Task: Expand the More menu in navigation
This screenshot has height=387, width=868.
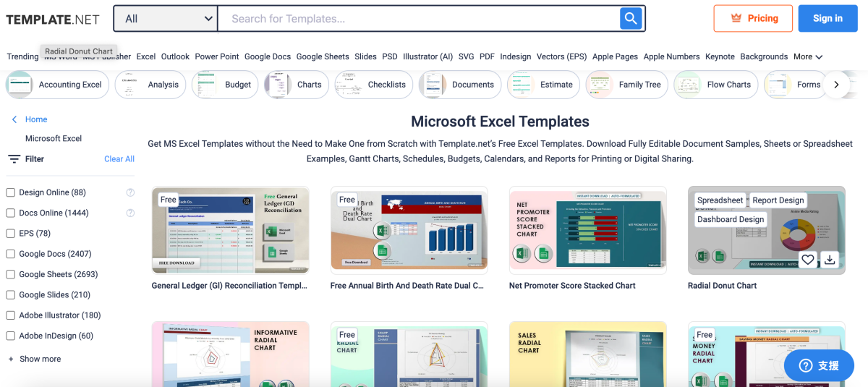Action: [x=808, y=56]
